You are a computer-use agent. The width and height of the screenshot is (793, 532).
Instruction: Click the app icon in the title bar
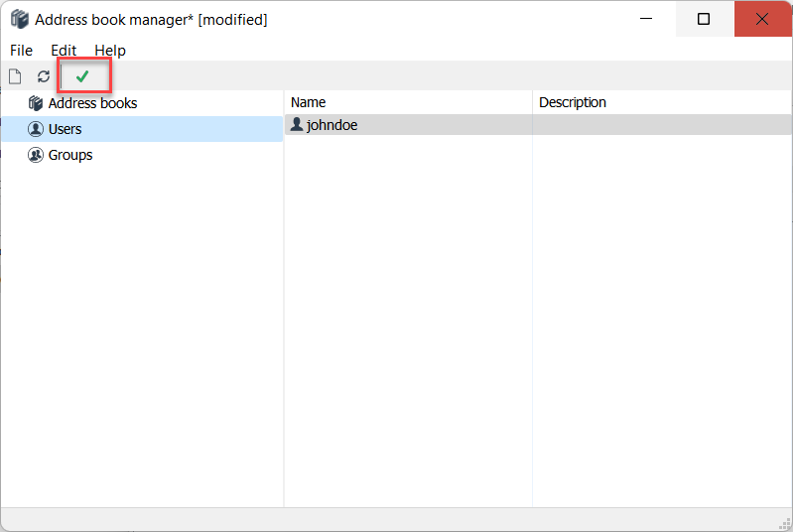point(19,19)
